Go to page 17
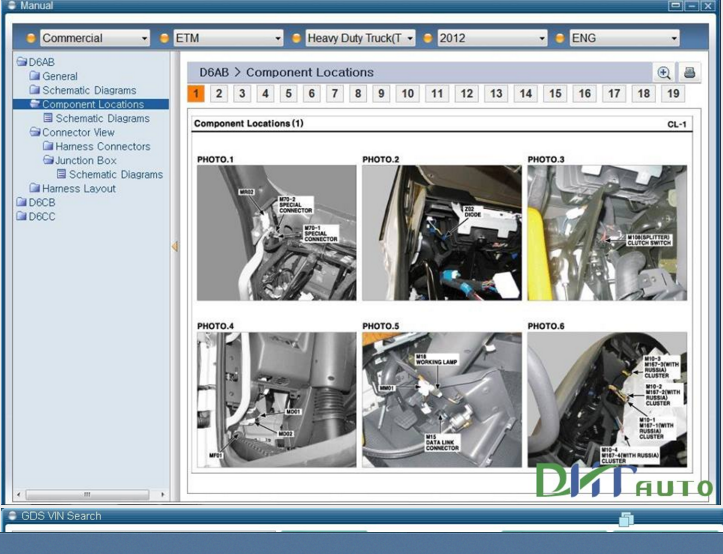The height and width of the screenshot is (554, 723). coord(614,94)
